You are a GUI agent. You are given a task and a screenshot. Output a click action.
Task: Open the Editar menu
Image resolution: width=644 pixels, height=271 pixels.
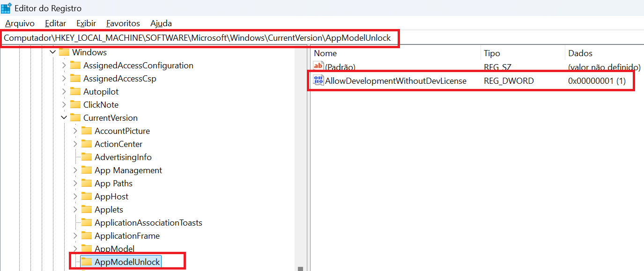coord(55,23)
